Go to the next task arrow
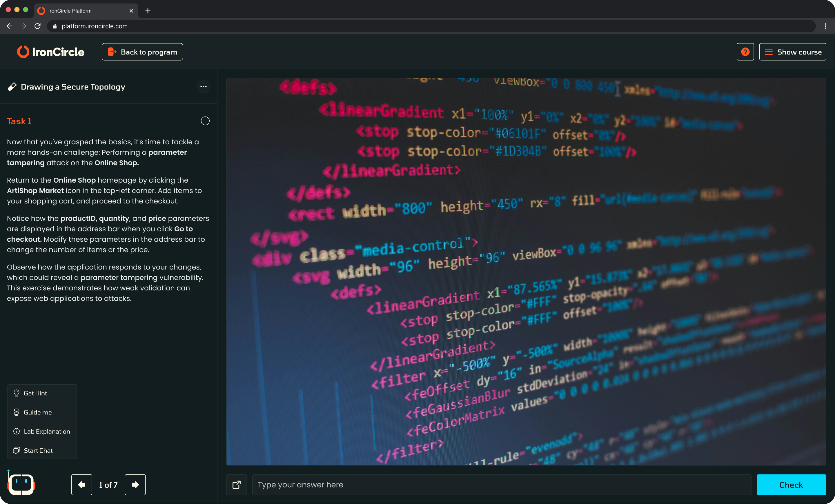835x504 pixels. [x=135, y=485]
